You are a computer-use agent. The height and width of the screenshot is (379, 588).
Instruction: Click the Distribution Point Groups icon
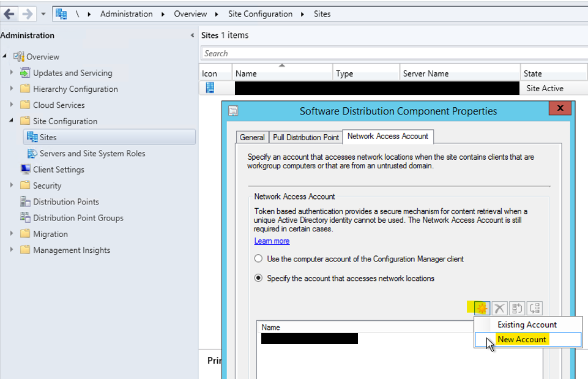pyautogui.click(x=25, y=217)
